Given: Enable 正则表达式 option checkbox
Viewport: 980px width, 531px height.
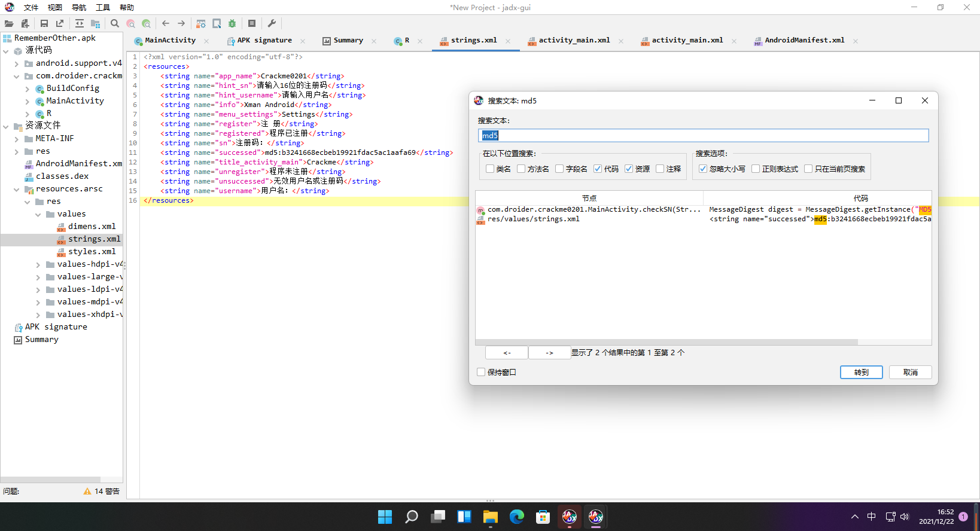Looking at the screenshot, I should [756, 169].
